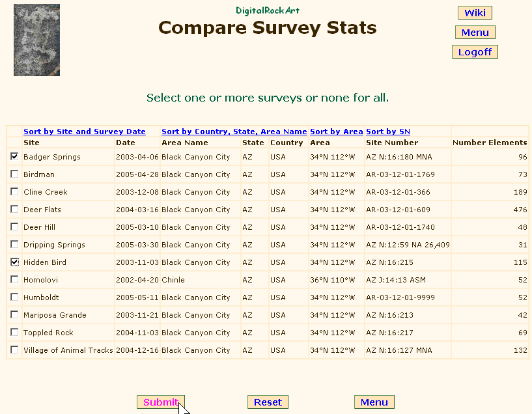Sort by Site and Survey Date
Screen dimensions: 532x414
(x=85, y=131)
